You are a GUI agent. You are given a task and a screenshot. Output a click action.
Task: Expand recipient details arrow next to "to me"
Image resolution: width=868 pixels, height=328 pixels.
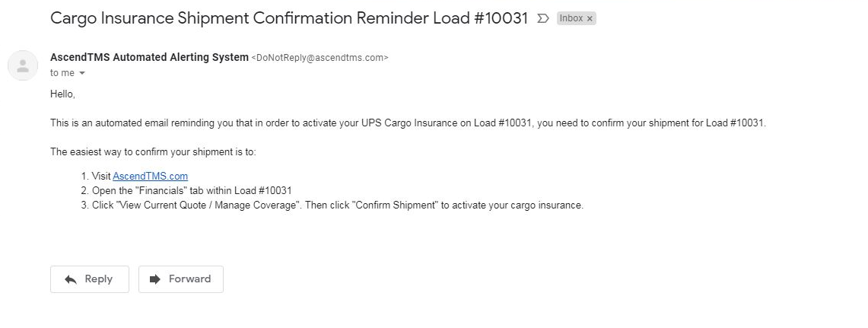(x=82, y=73)
